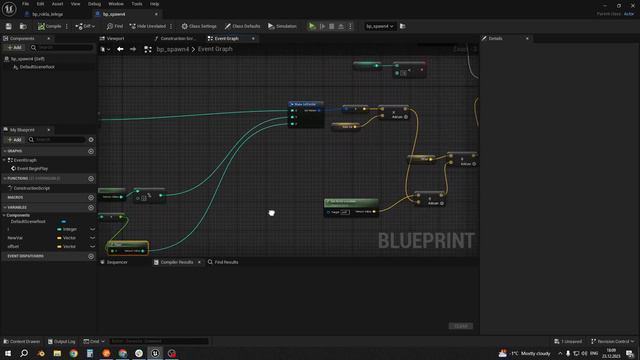Close the Details panel tab
640x360 pixels.
(527, 38)
